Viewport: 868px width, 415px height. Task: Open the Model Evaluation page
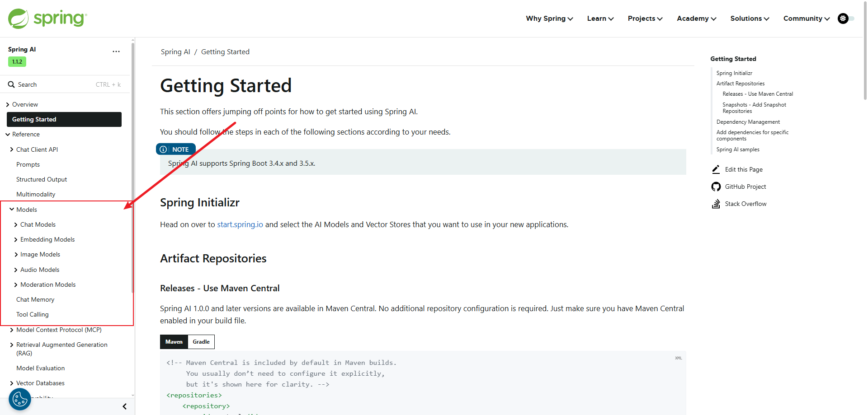click(x=41, y=368)
